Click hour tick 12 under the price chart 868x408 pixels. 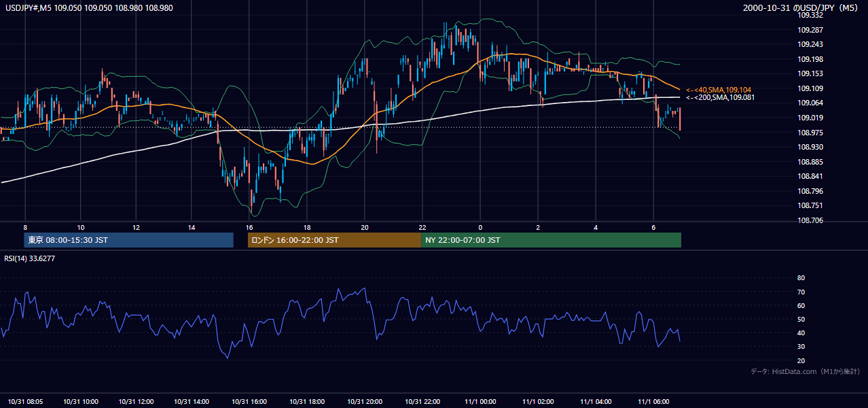[137, 228]
